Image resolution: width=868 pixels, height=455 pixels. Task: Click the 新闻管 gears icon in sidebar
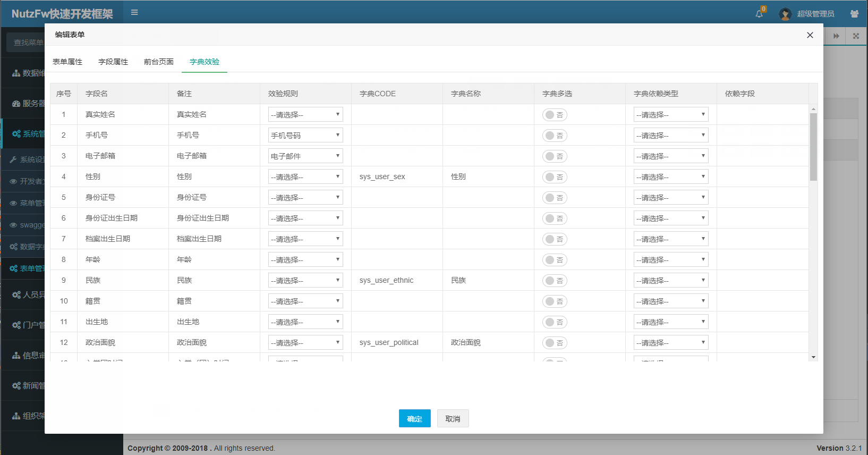click(x=16, y=385)
